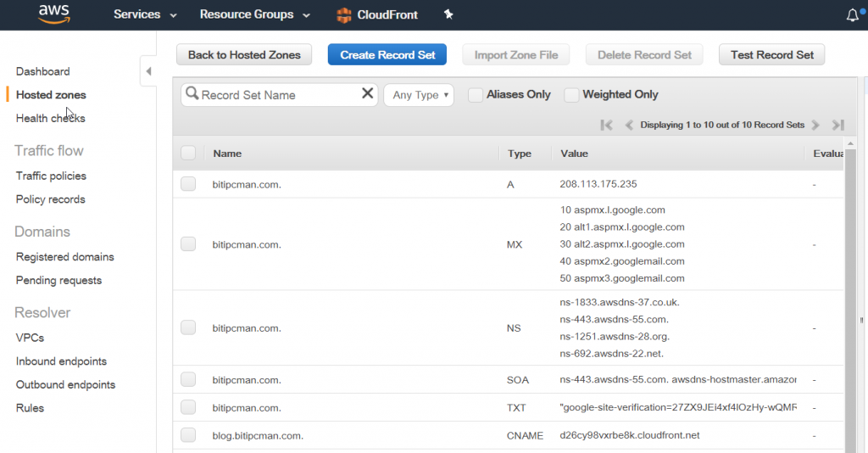This screenshot has height=453, width=868.
Task: Click MX value 50 aspmx3.googlemail.com
Action: tap(621, 278)
